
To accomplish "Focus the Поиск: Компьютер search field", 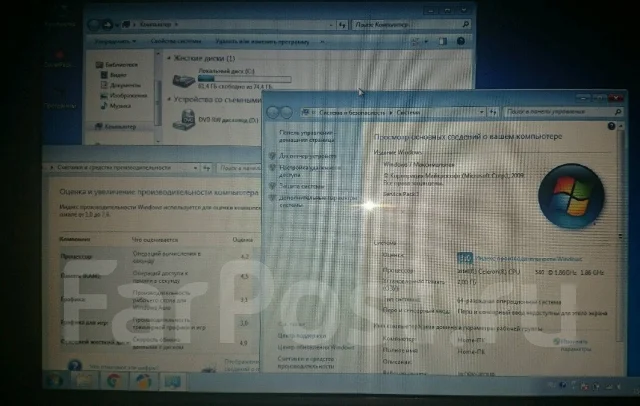I will tap(411, 24).
